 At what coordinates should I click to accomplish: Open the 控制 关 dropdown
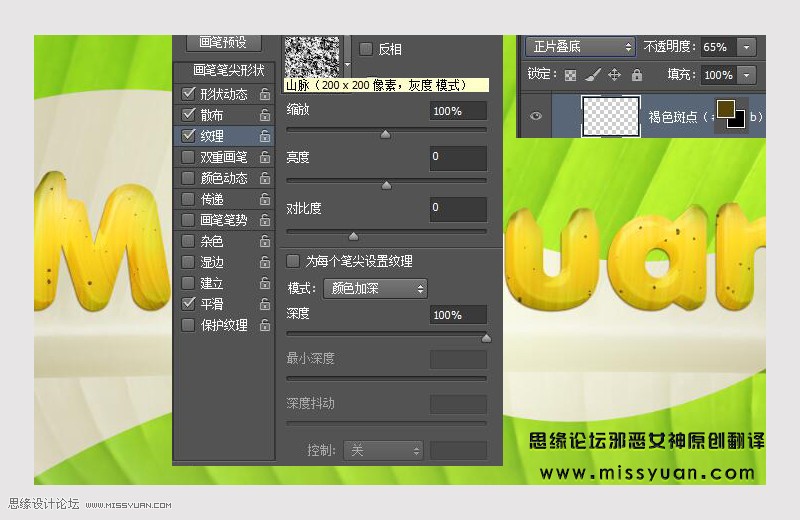383,451
